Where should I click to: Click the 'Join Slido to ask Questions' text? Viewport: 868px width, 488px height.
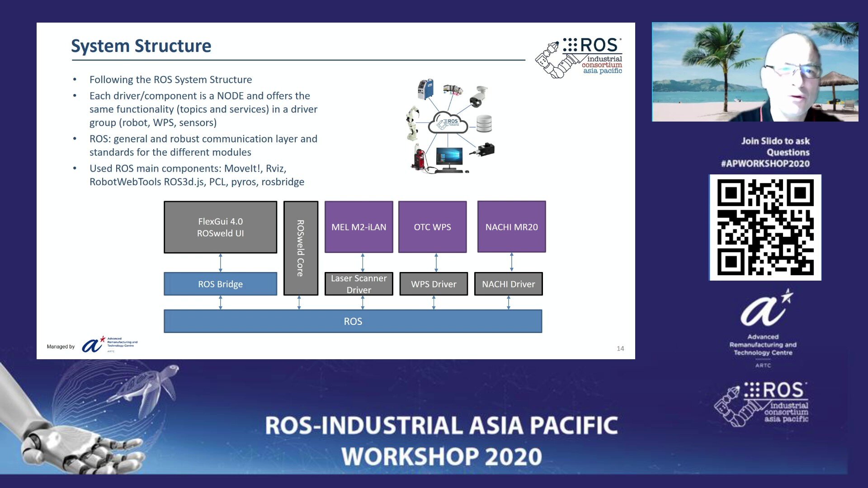(x=775, y=146)
